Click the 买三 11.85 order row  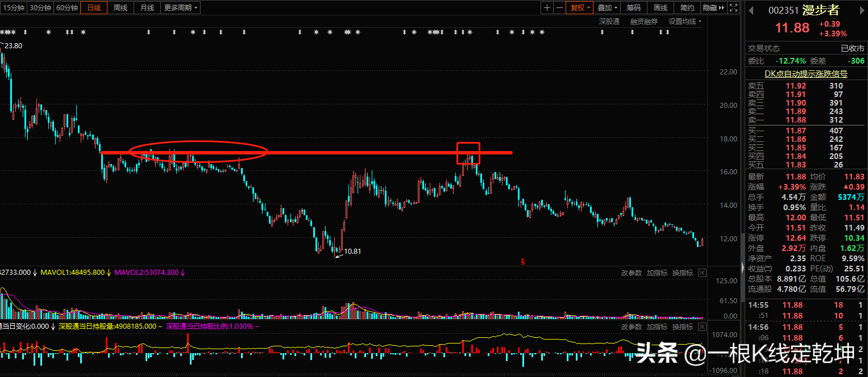(805, 148)
